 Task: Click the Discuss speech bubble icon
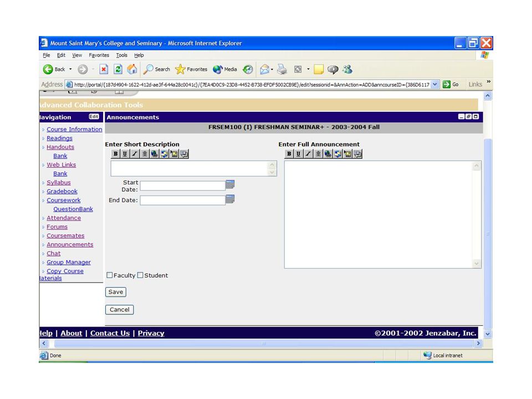tap(333, 70)
